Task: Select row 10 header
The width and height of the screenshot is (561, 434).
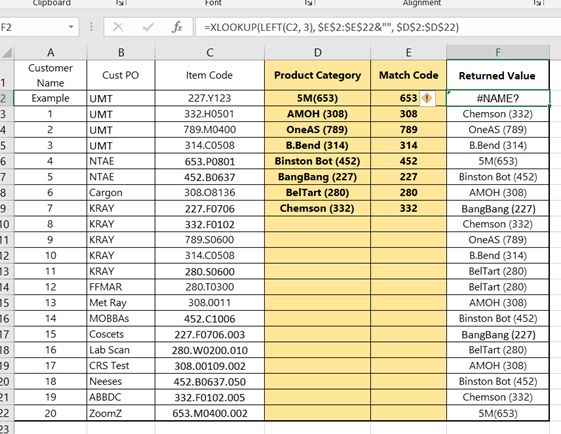Action: coord(6,224)
